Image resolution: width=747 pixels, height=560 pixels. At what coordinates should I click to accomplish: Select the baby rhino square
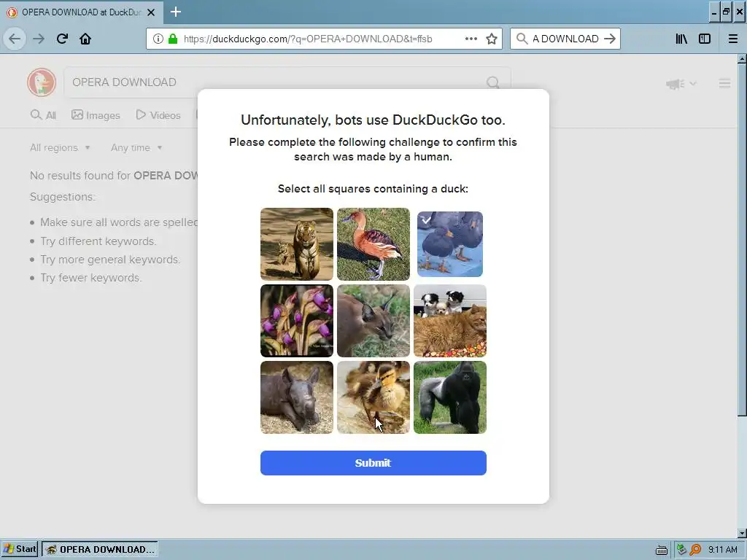tap(297, 397)
